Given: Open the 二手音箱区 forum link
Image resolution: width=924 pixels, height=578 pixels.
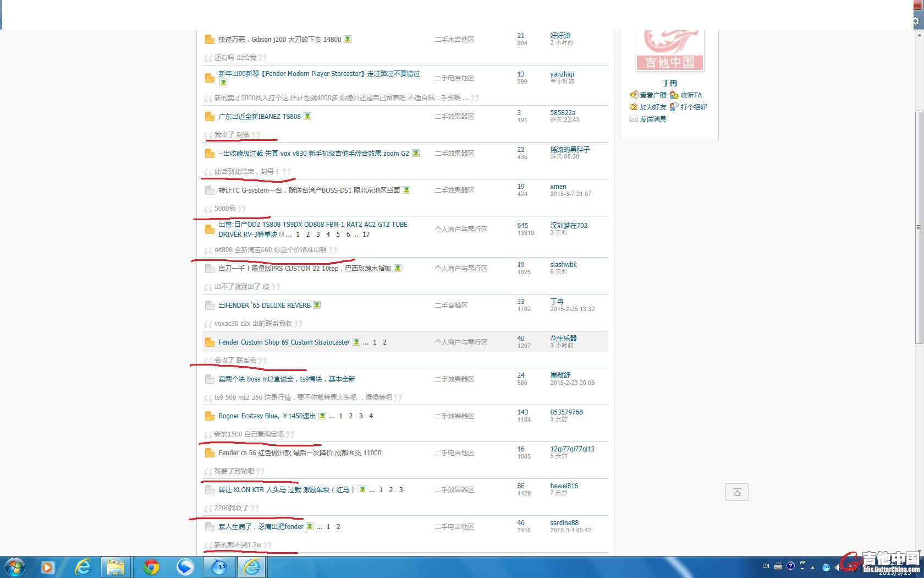Looking at the screenshot, I should (451, 306).
